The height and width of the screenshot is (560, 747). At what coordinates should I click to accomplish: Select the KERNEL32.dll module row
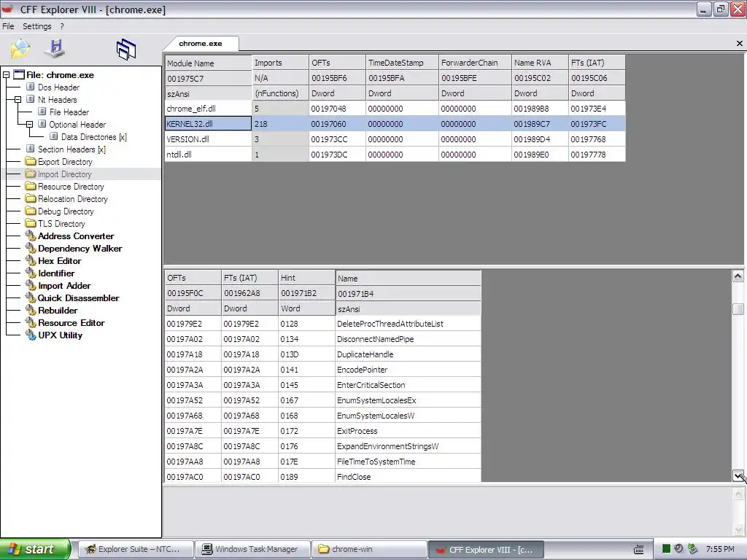pyautogui.click(x=395, y=124)
